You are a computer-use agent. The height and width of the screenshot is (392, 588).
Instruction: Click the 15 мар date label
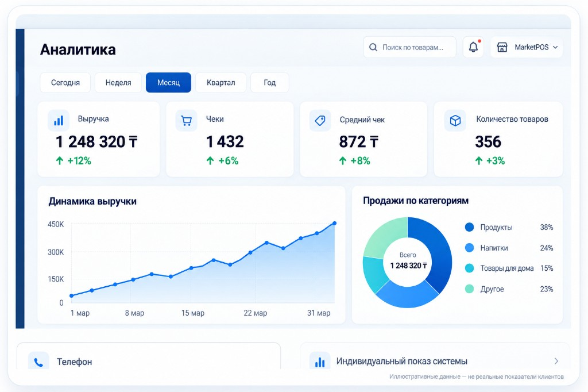(193, 313)
